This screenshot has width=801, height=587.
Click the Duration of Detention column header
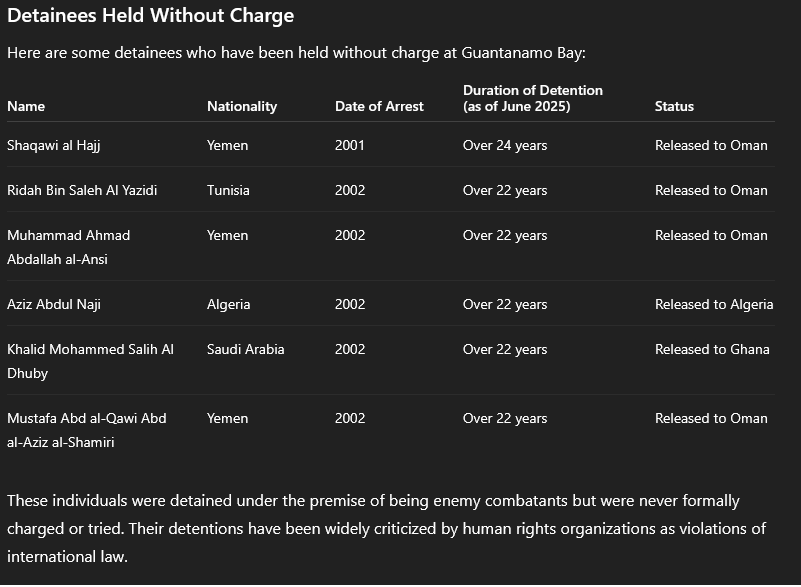click(533, 98)
